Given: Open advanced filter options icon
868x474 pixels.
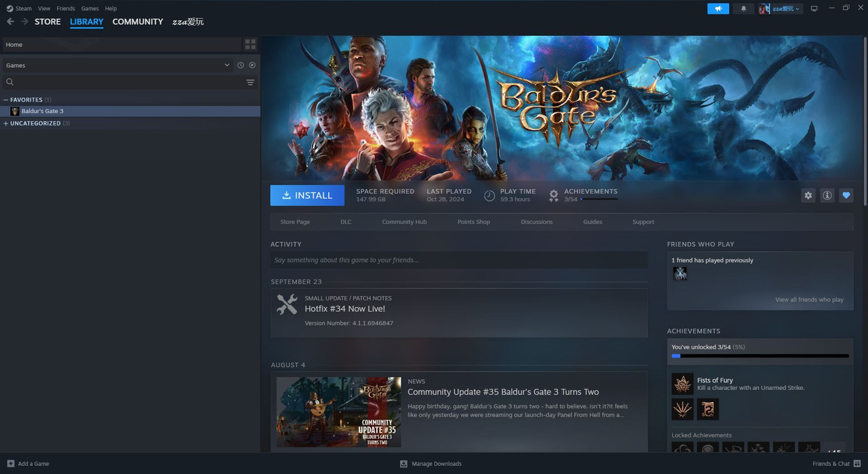Looking at the screenshot, I should click(250, 82).
